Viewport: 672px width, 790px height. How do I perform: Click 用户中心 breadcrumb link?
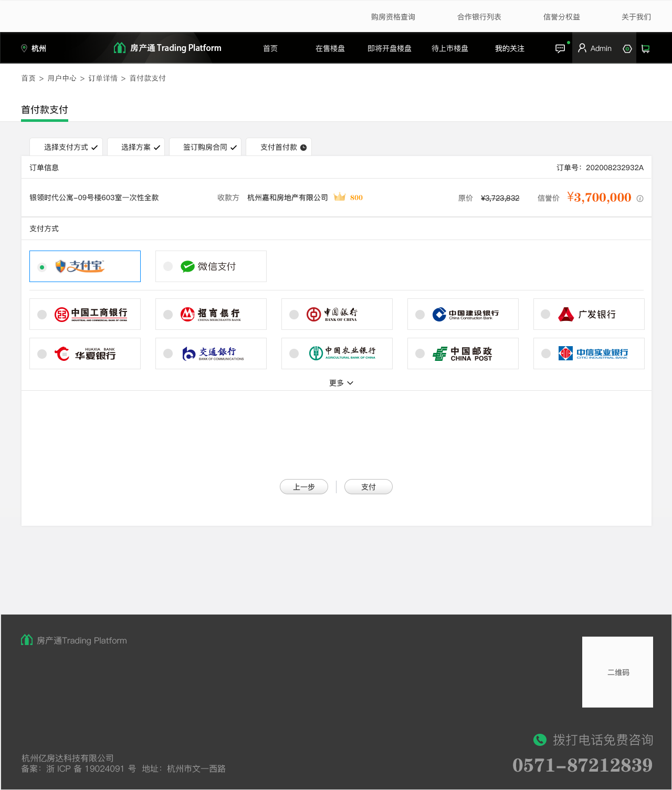(x=62, y=78)
